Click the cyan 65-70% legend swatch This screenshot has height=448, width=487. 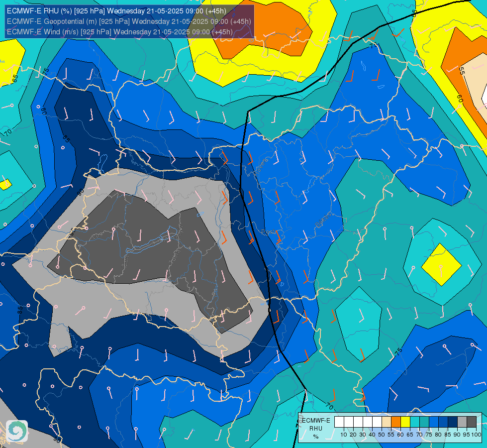[x=415, y=422]
